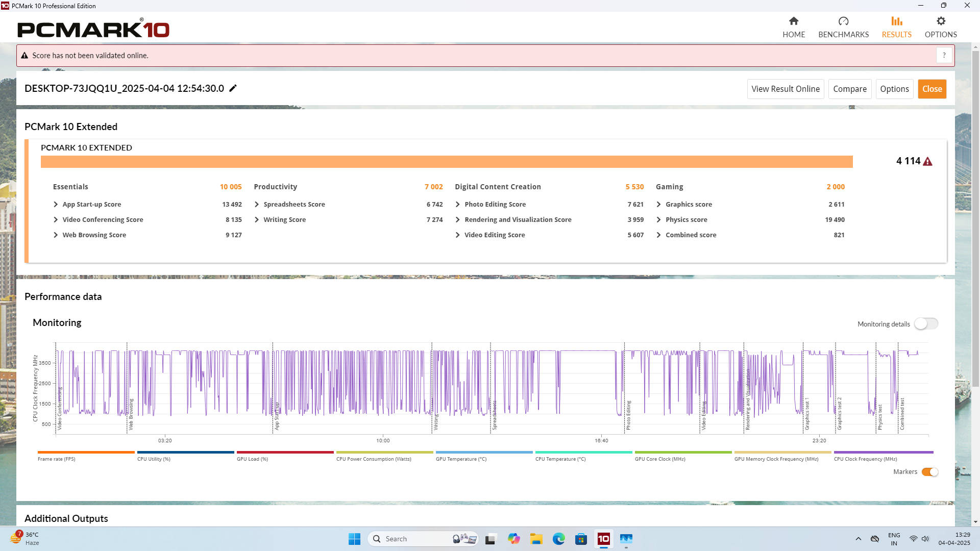Show hidden system tray icons

859,539
